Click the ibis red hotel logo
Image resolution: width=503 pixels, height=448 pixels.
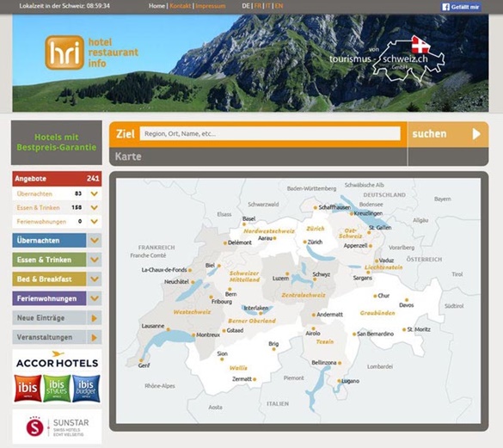pyautogui.click(x=28, y=388)
